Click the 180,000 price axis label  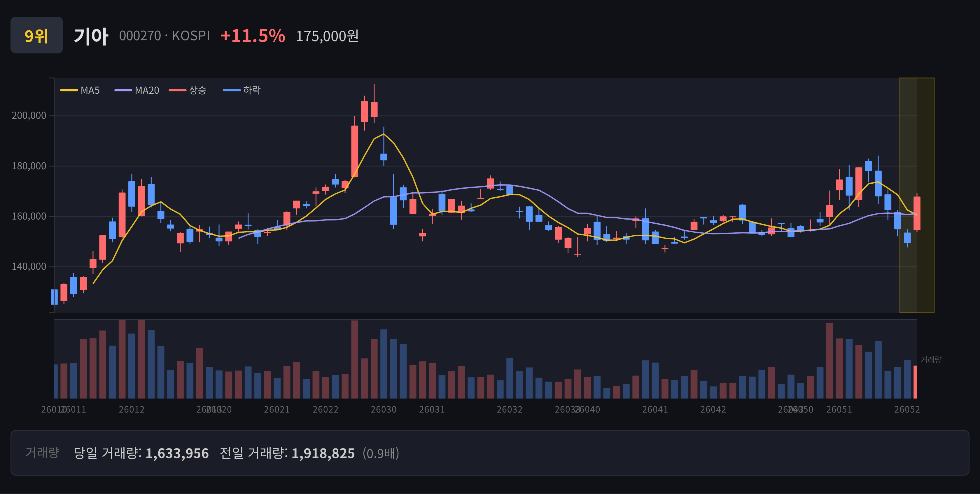tap(29, 166)
